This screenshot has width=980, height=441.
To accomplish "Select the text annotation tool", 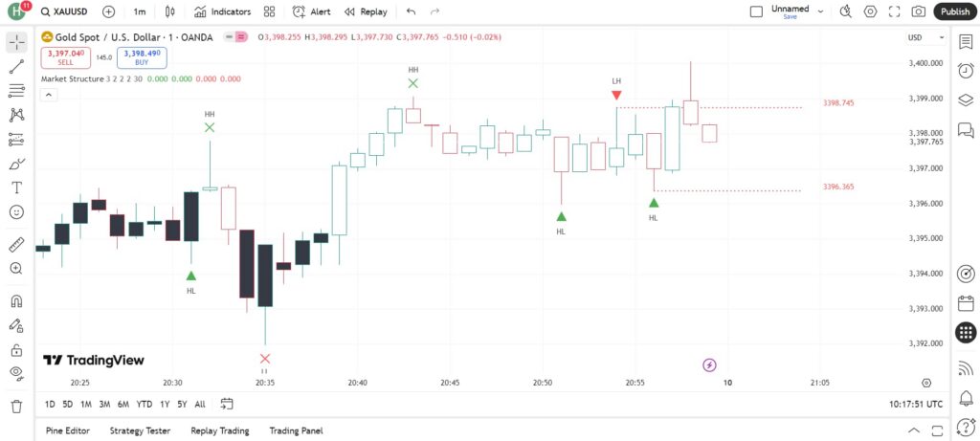I will tap(17, 188).
